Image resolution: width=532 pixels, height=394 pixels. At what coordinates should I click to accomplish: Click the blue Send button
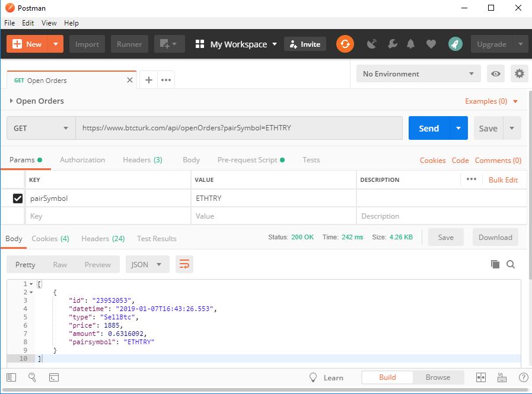[x=429, y=128]
